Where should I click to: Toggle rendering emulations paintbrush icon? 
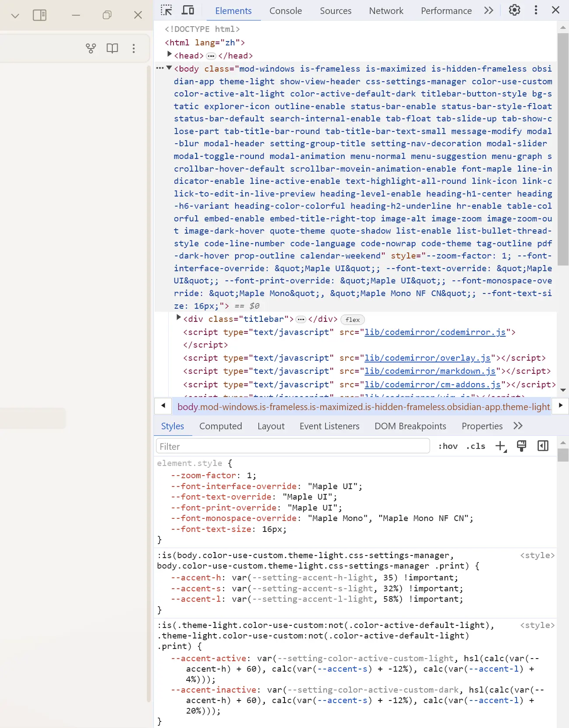point(521,446)
